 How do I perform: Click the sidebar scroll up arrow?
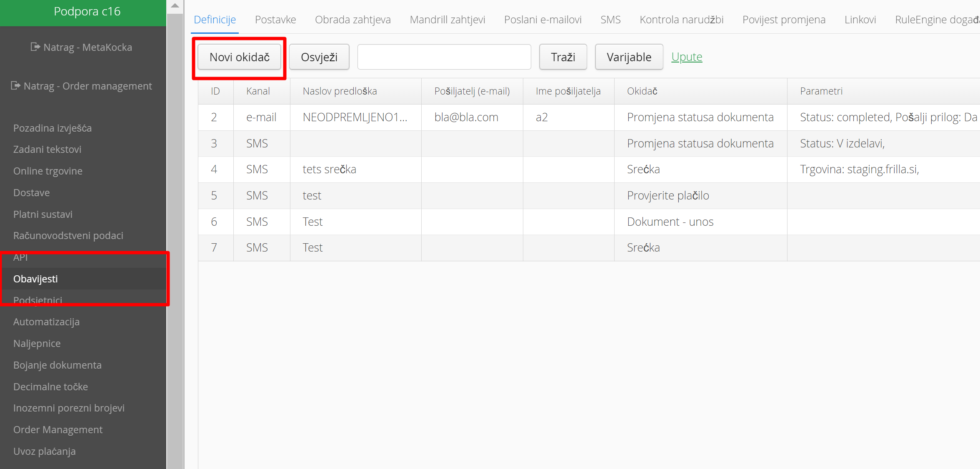tap(175, 6)
